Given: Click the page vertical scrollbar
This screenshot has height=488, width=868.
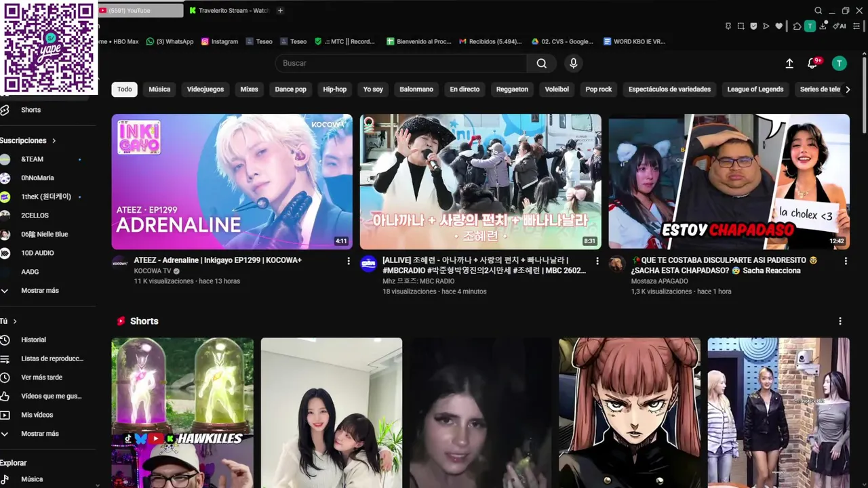Looking at the screenshot, I should 865,95.
